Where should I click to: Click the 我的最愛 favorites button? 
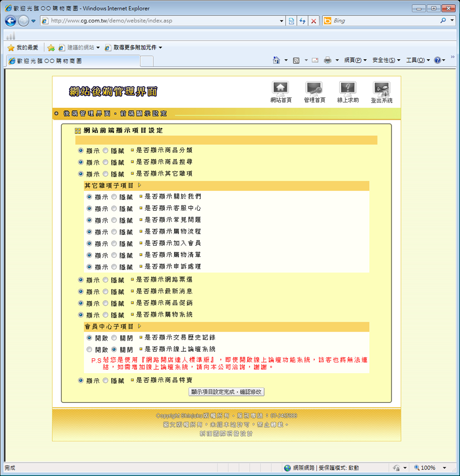pyautogui.click(x=23, y=48)
